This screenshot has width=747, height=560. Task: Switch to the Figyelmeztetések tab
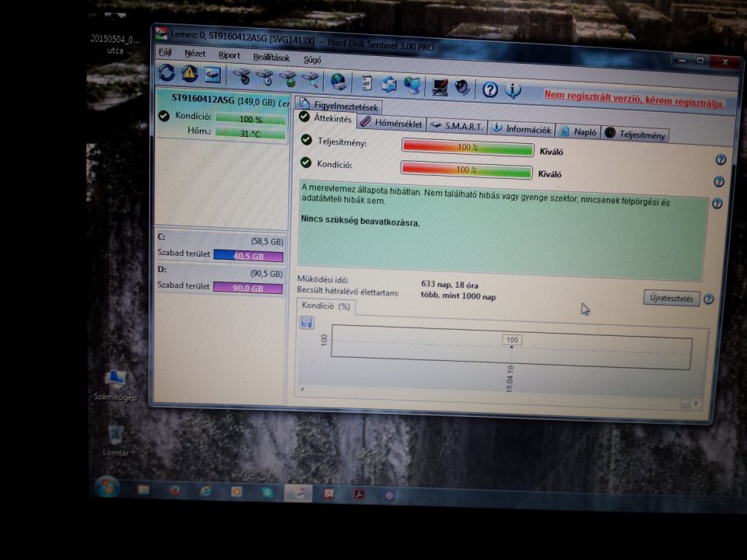click(338, 106)
